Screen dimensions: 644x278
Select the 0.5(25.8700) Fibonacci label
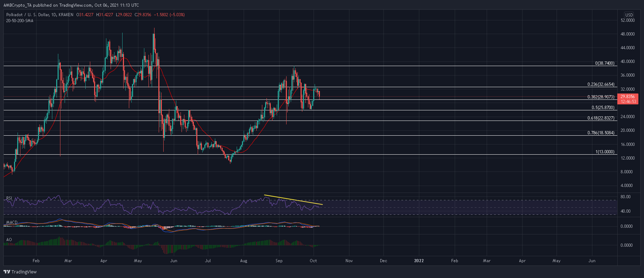(x=603, y=108)
